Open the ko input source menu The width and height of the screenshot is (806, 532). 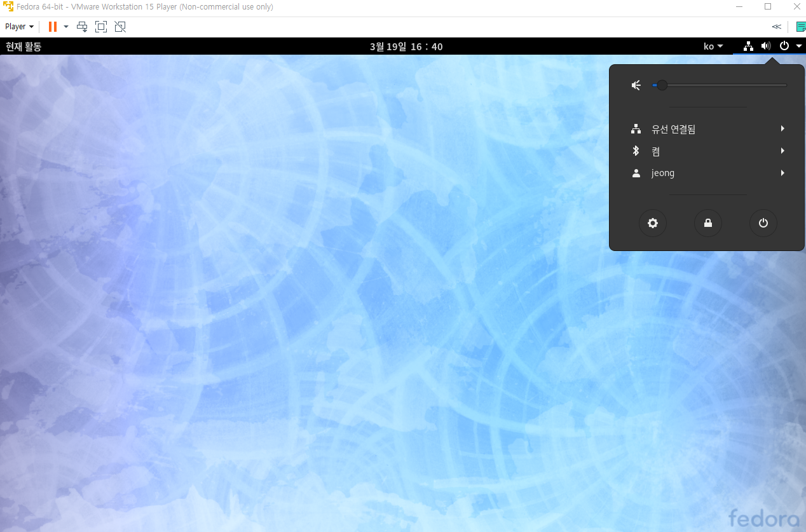tap(713, 46)
